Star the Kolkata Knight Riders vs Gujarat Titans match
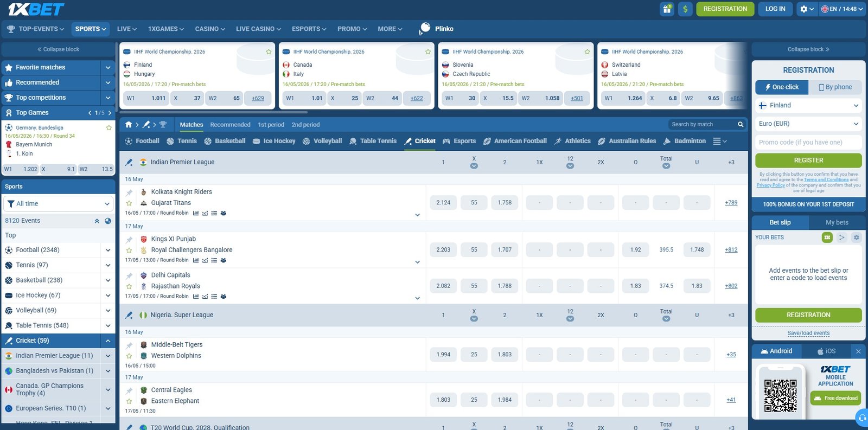 [x=129, y=203]
